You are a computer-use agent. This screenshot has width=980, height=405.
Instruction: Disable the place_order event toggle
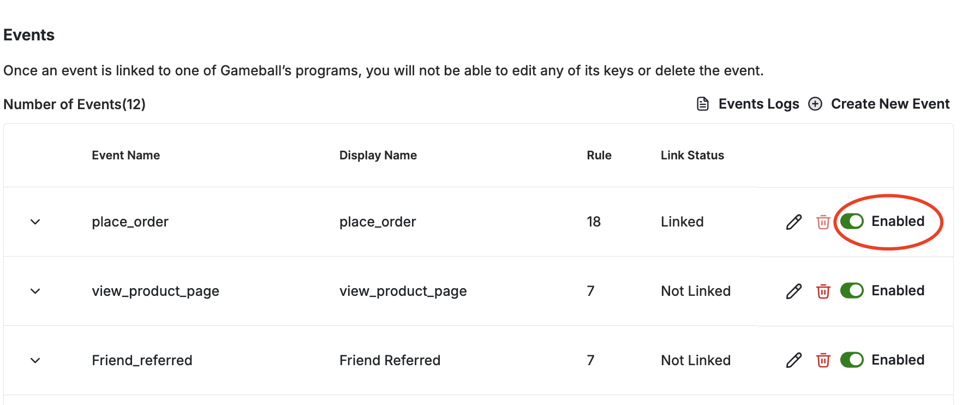pyautogui.click(x=852, y=221)
